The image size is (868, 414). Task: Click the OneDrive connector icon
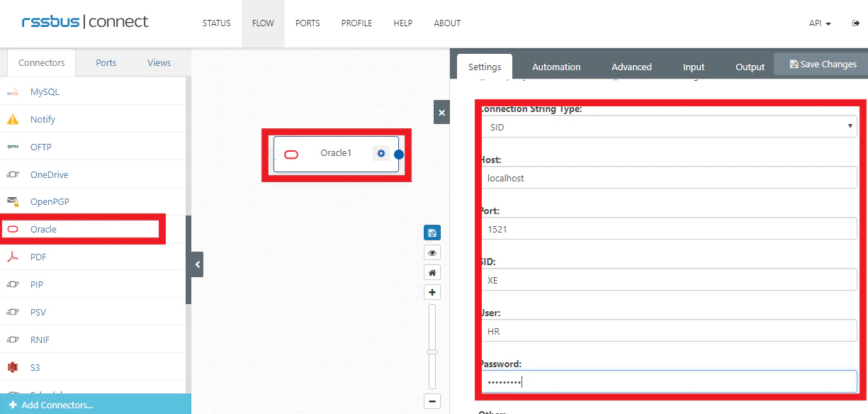[x=13, y=174]
